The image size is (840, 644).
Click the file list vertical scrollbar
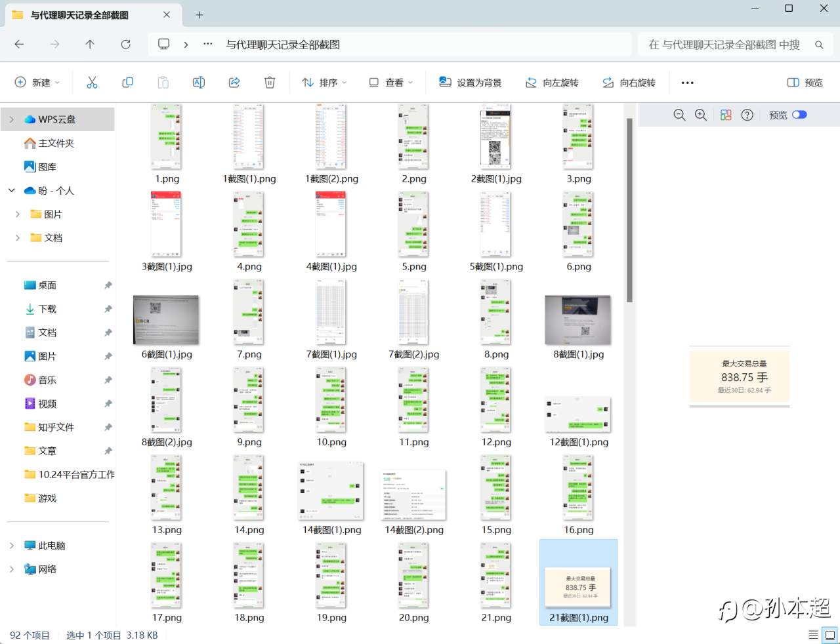point(629,211)
